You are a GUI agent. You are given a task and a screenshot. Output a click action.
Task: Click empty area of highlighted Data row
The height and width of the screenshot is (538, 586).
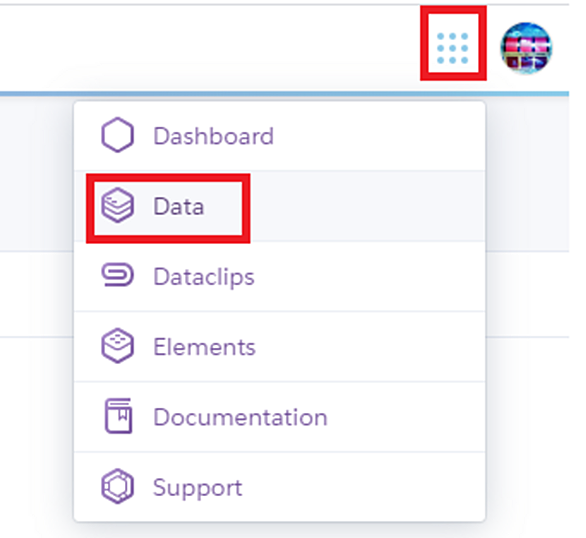pos(366,206)
